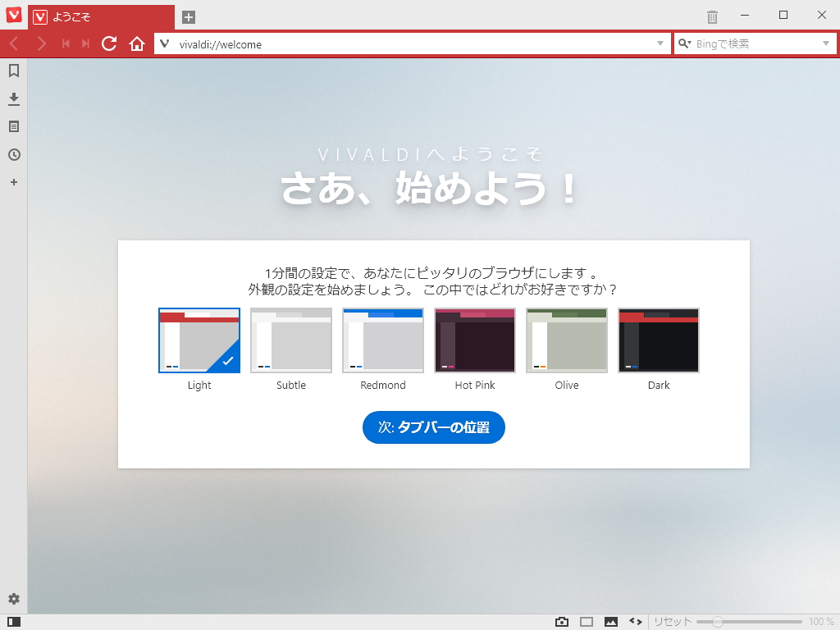The image size is (840, 630).
Task: Capture a page screenshot
Action: (x=561, y=621)
